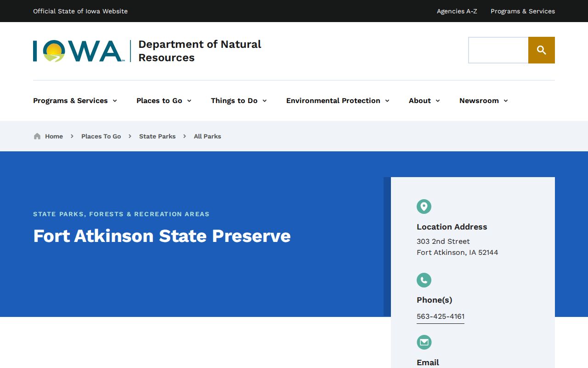This screenshot has height=368, width=588.
Task: Click the yellow search magnifier button
Action: click(542, 50)
